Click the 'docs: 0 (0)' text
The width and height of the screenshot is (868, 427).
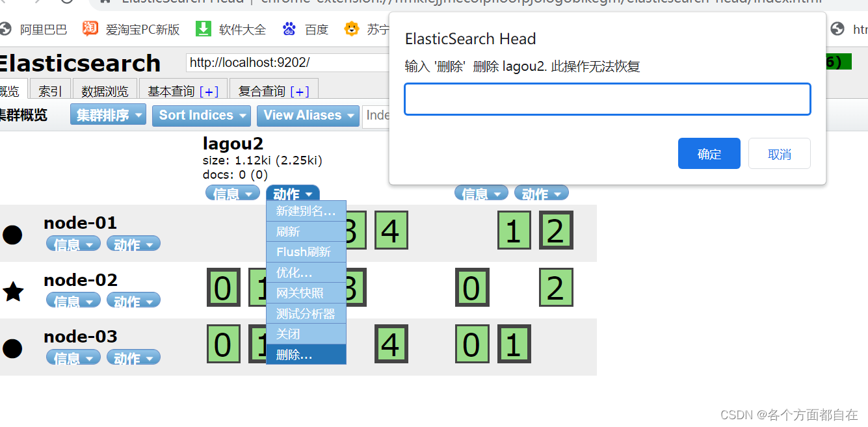tap(235, 174)
